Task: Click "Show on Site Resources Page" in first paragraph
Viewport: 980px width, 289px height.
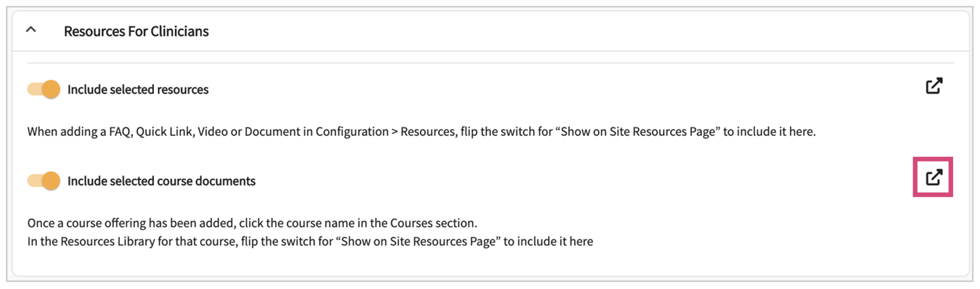Action: (637, 132)
